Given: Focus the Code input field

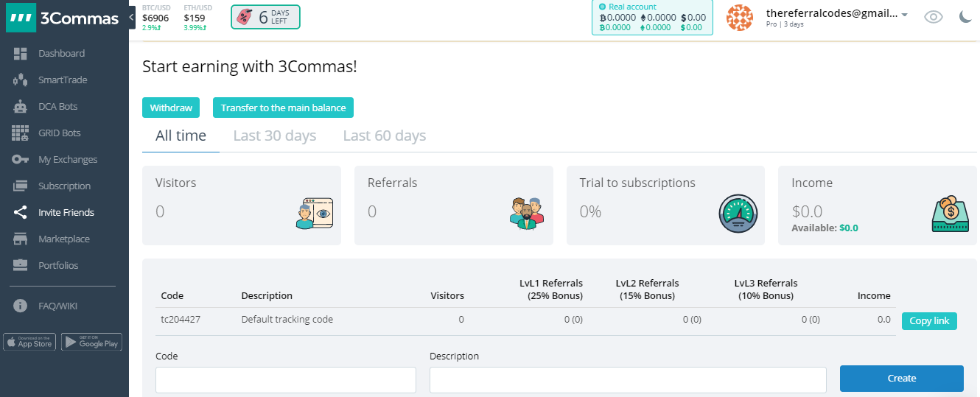Looking at the screenshot, I should click(286, 379).
